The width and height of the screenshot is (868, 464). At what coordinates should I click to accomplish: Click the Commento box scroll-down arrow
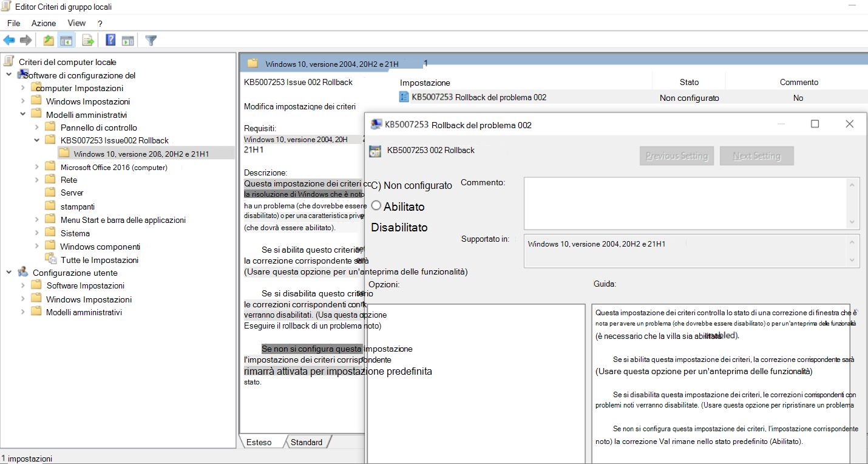853,222
